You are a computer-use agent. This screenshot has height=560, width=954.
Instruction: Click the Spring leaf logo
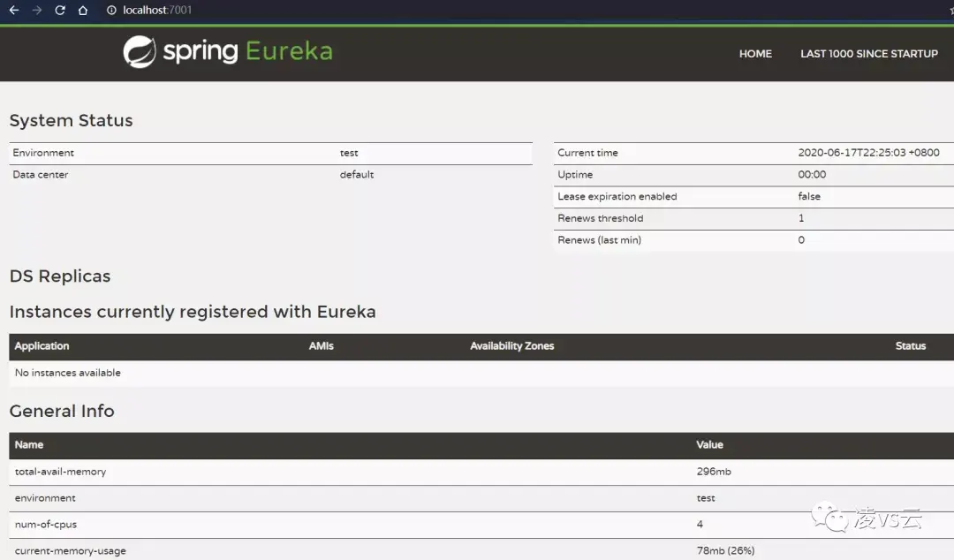point(140,52)
